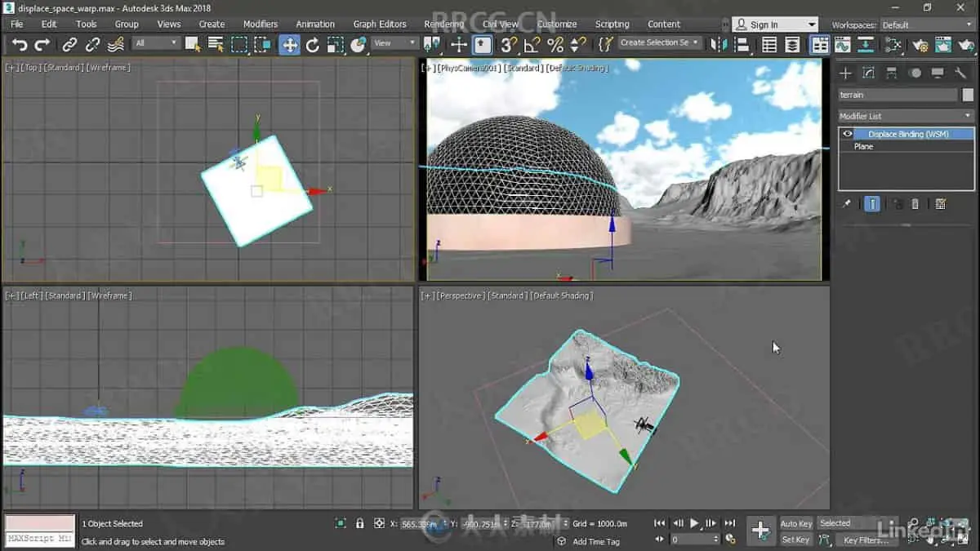
Task: Open the Modifiers menu
Action: click(x=261, y=24)
